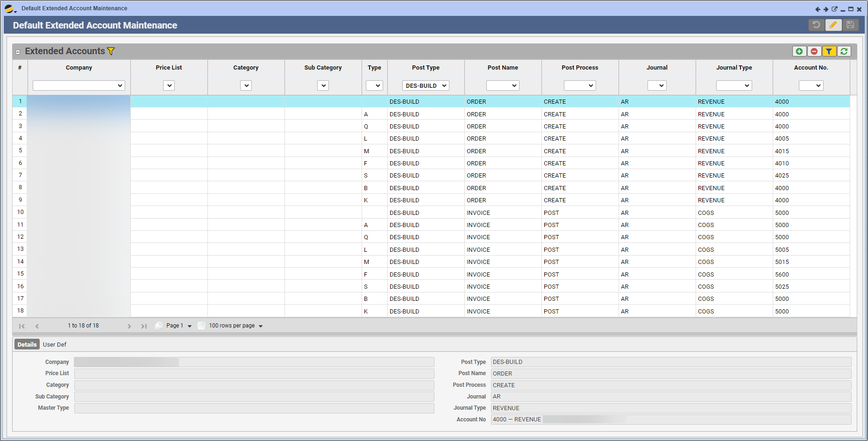Click the back arrow icon in title bar

tap(818, 9)
